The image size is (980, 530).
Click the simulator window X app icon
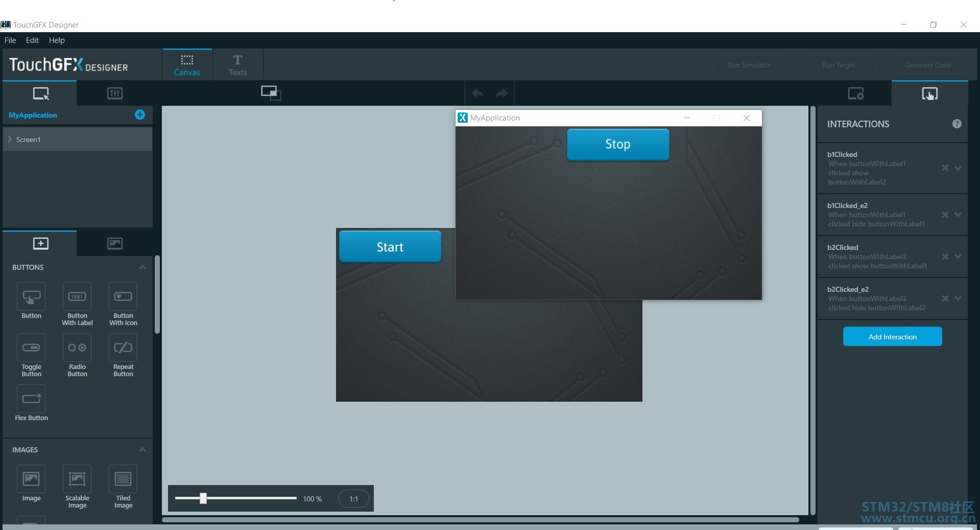(x=463, y=118)
